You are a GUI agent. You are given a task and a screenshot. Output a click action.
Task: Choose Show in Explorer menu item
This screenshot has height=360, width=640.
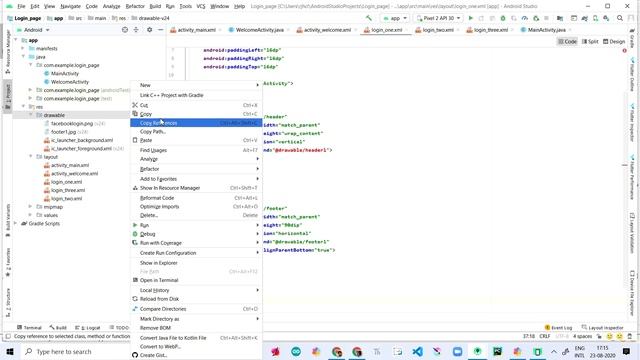click(x=196, y=263)
